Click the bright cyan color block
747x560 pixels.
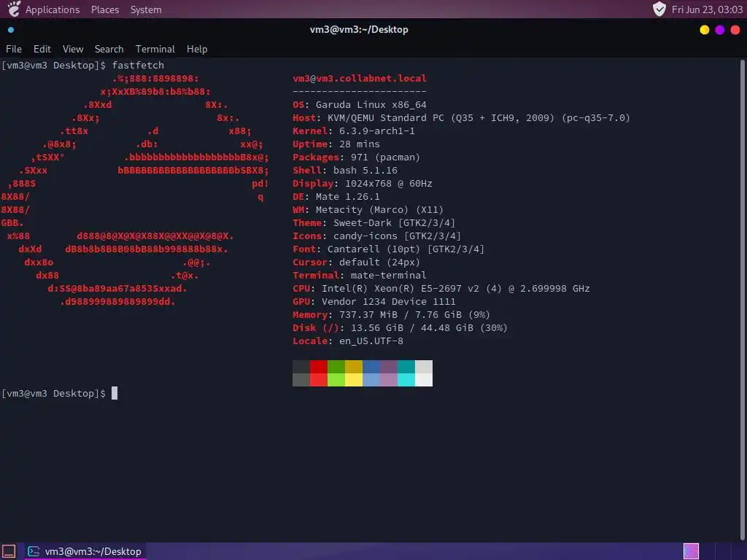pos(406,380)
